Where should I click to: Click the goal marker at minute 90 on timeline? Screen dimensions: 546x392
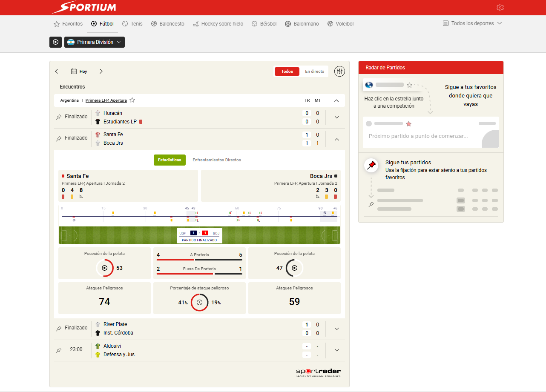(x=325, y=213)
